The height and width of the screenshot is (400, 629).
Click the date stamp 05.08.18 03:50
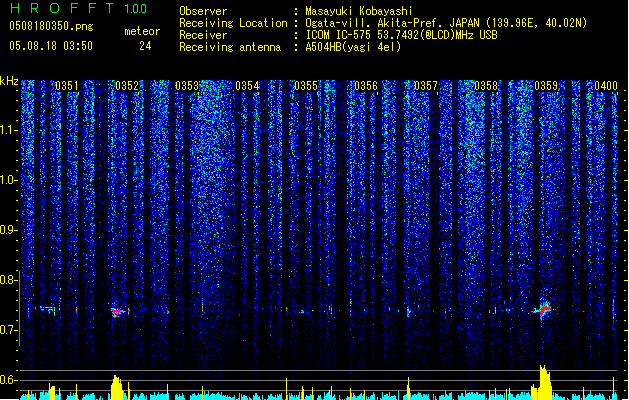pos(51,46)
